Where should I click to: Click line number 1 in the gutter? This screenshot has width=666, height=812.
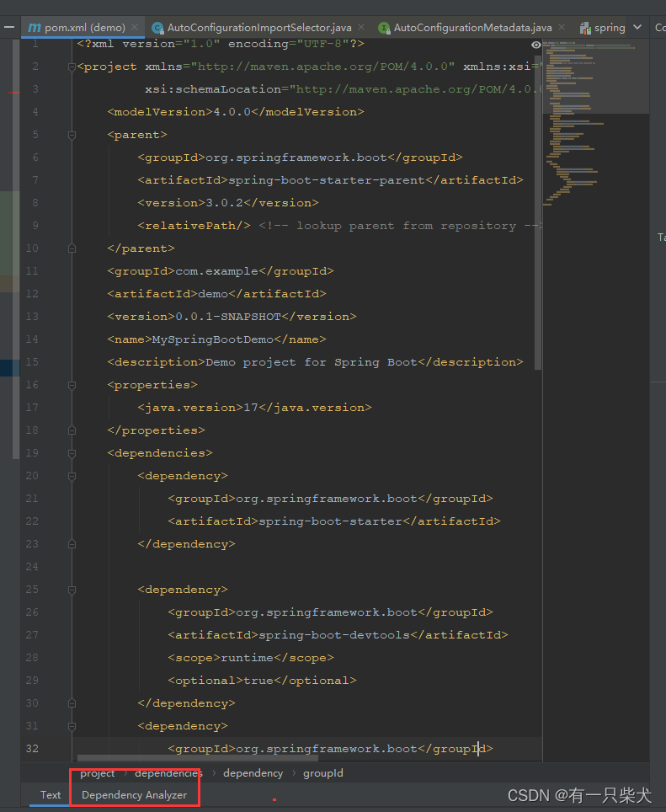pyautogui.click(x=35, y=44)
